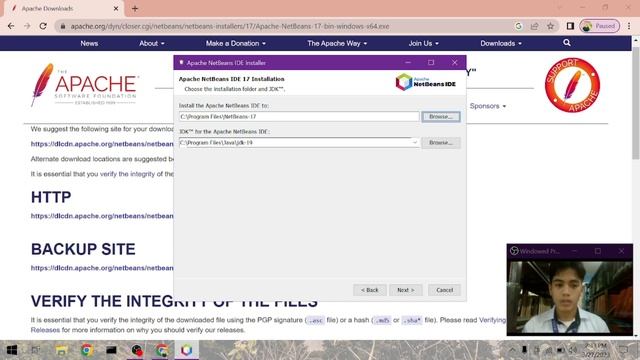Close the NetBeans installer window

[455, 62]
